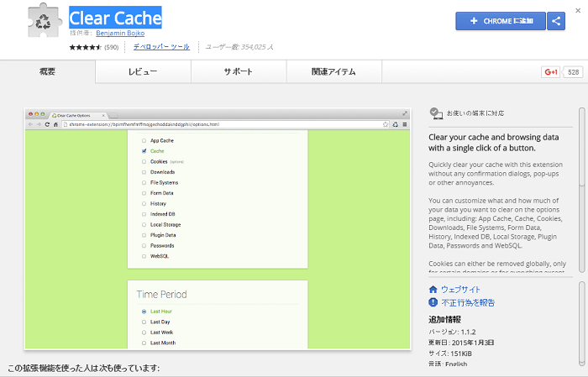This screenshot has width=588, height=377.
Task: Toggle the App Cache checkbox in screenshot
Action: (144, 140)
